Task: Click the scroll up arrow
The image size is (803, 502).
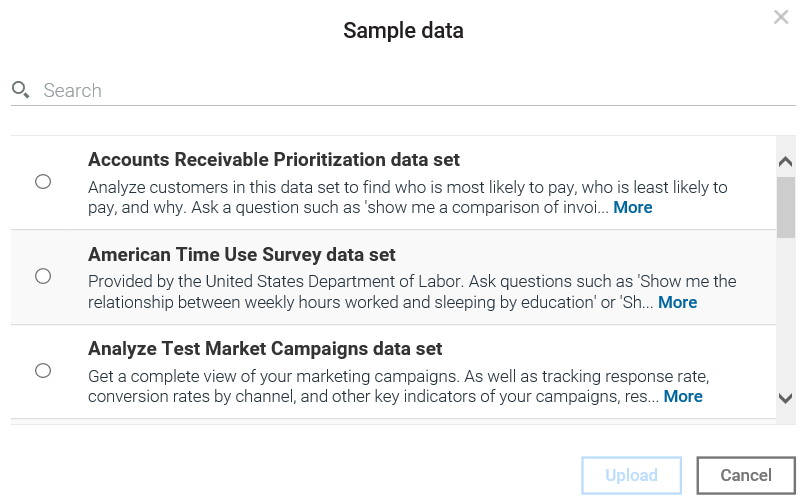Action: [x=785, y=162]
